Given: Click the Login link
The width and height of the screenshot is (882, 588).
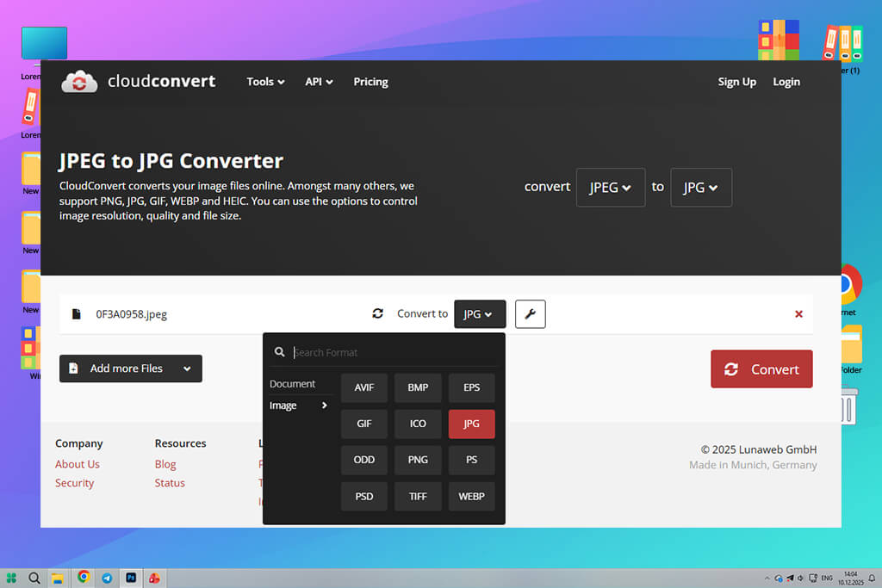Looking at the screenshot, I should pyautogui.click(x=786, y=82).
